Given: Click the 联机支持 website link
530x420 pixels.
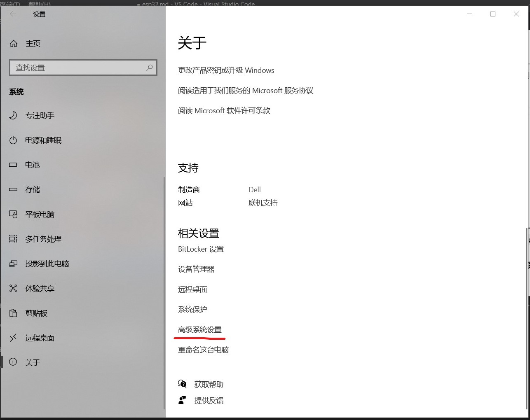Looking at the screenshot, I should (x=263, y=203).
